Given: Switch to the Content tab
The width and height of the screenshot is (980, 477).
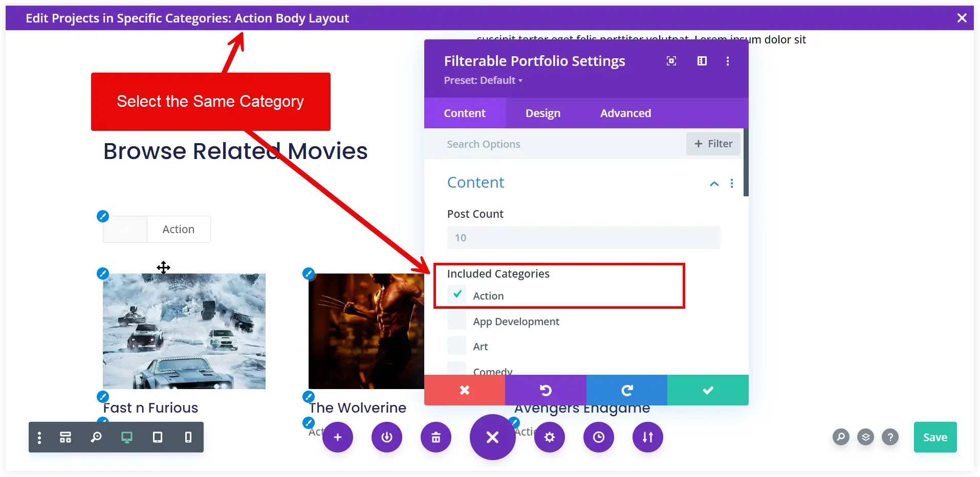Looking at the screenshot, I should click(x=465, y=113).
